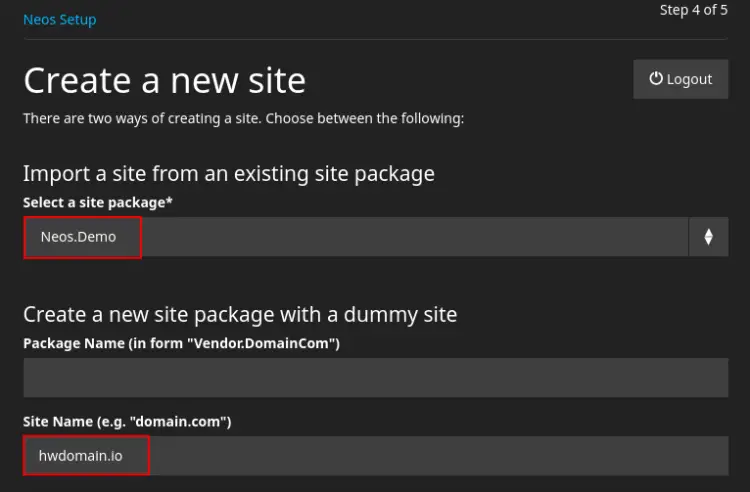This screenshot has width=750, height=492.
Task: Click the Neos.Demo selected value
Action: 78,237
